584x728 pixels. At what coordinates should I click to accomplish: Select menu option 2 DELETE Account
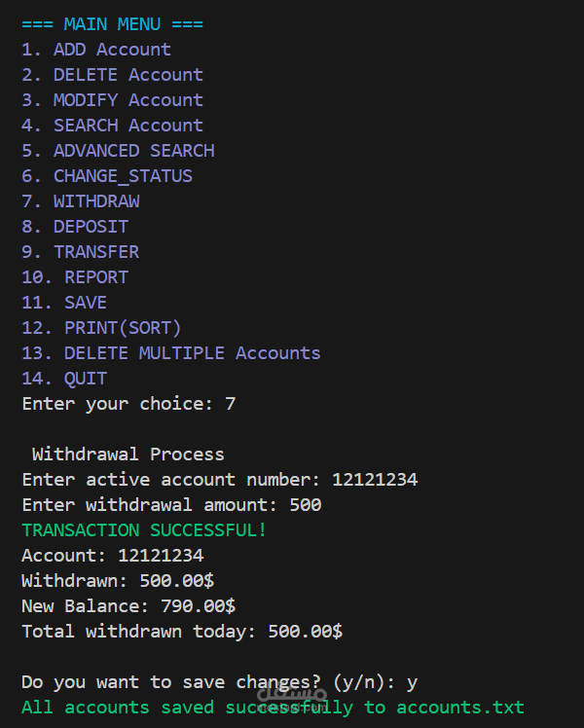112,75
